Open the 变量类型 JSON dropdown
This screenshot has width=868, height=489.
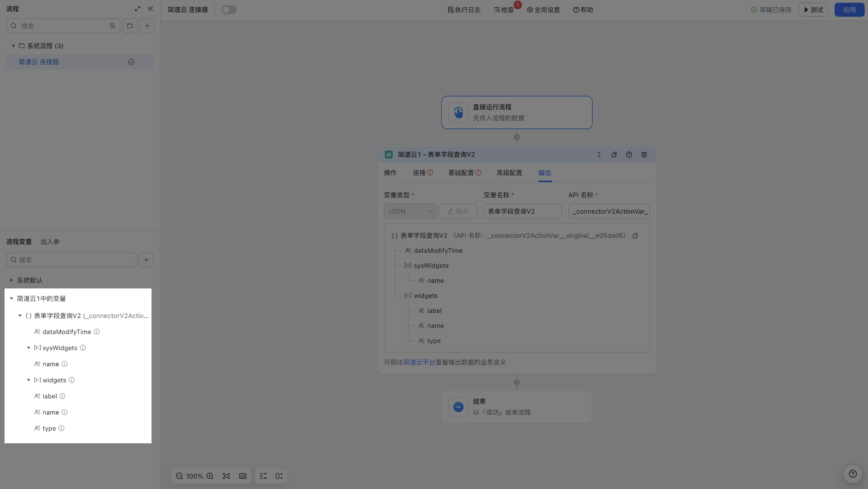410,211
